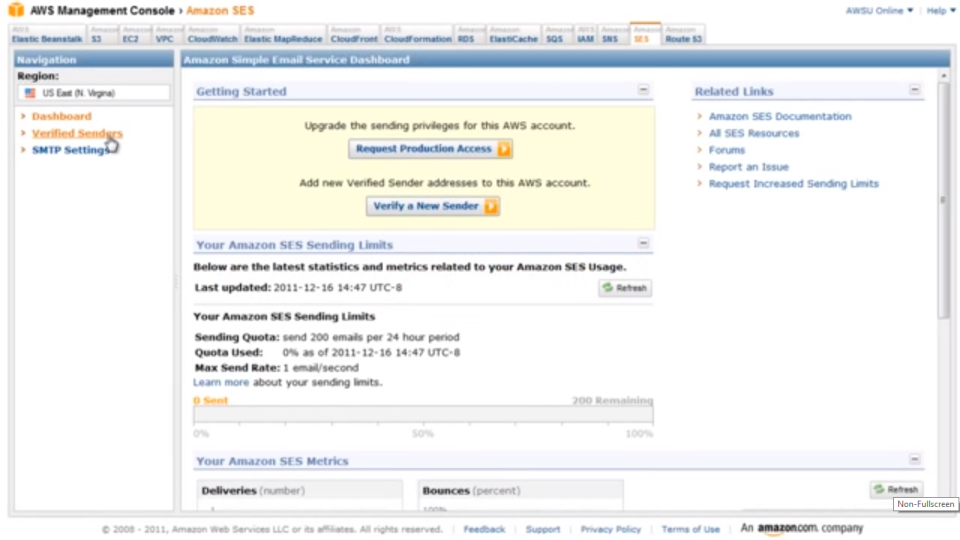Click the sending quota progress bar
Image resolution: width=960 pixels, height=540 pixels.
tap(423, 415)
